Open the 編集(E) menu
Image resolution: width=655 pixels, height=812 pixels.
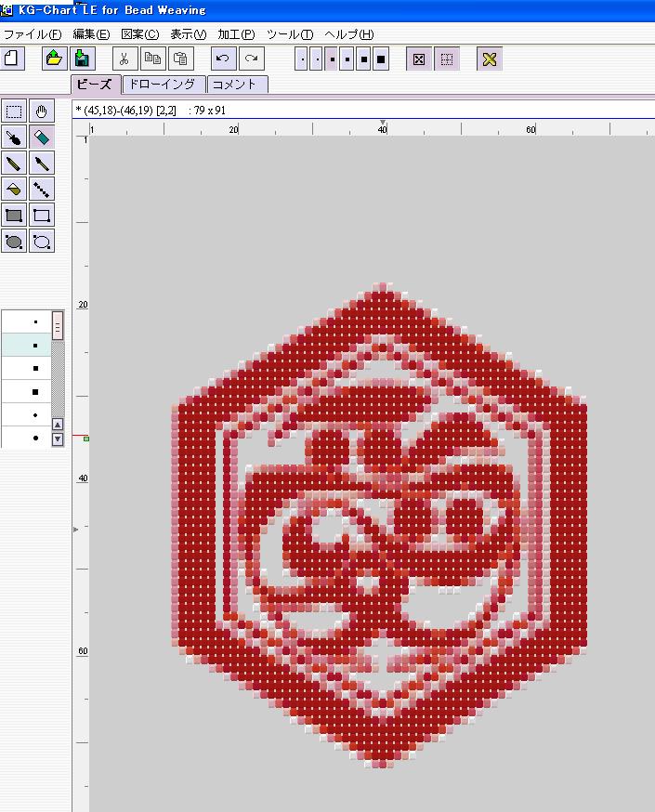91,34
